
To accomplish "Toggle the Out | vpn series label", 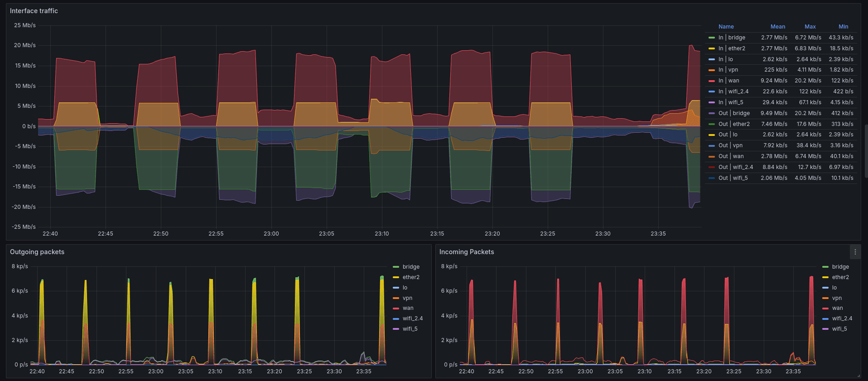I will [730, 145].
